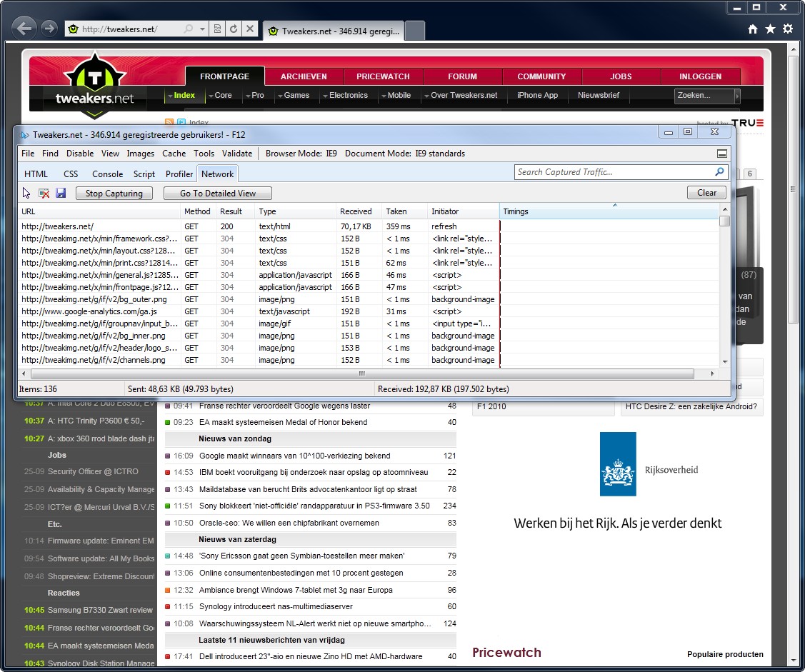This screenshot has width=805, height=672.
Task: Open the File menu in F12 tools
Action: tap(28, 154)
